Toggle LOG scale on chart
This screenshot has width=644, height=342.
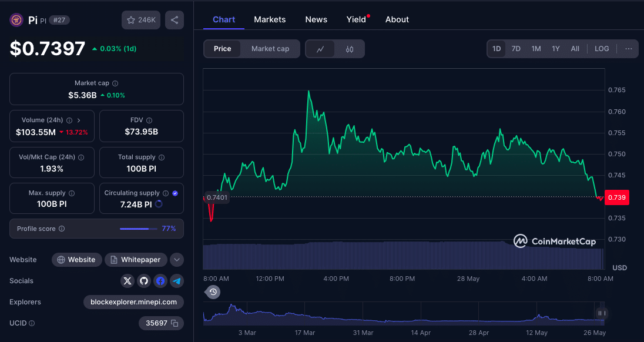602,48
